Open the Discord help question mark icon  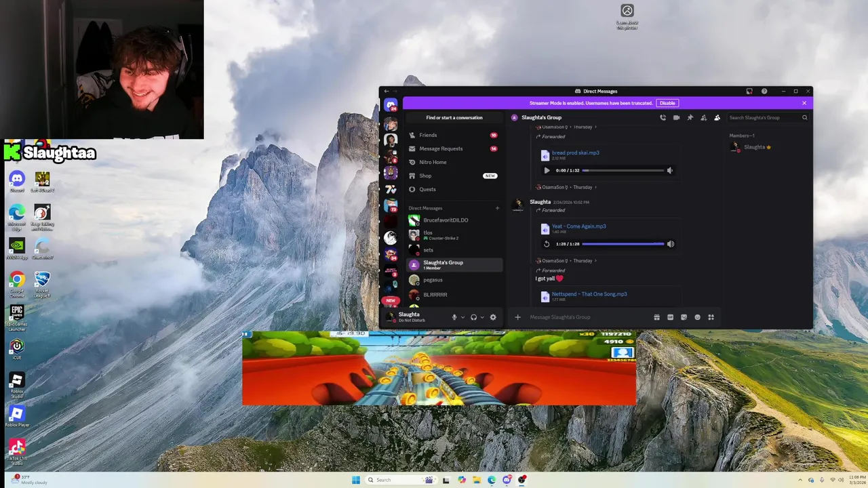pyautogui.click(x=764, y=91)
